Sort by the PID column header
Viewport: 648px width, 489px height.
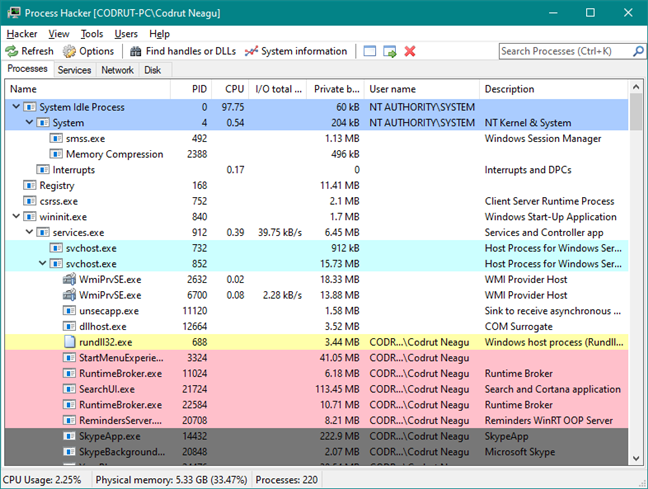coord(191,89)
